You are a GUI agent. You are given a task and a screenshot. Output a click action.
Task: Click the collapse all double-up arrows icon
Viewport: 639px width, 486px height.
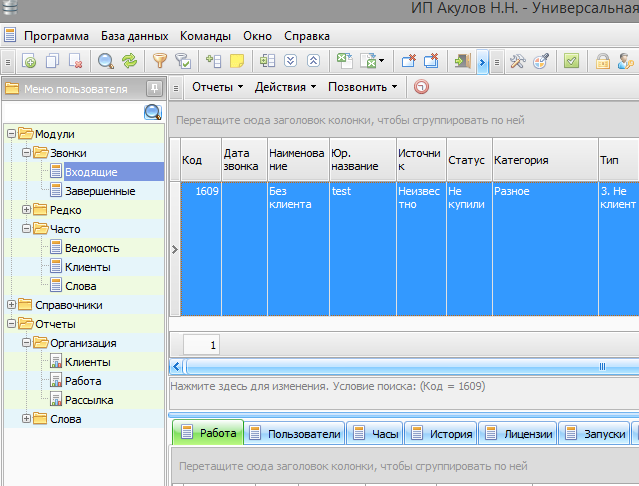313,62
